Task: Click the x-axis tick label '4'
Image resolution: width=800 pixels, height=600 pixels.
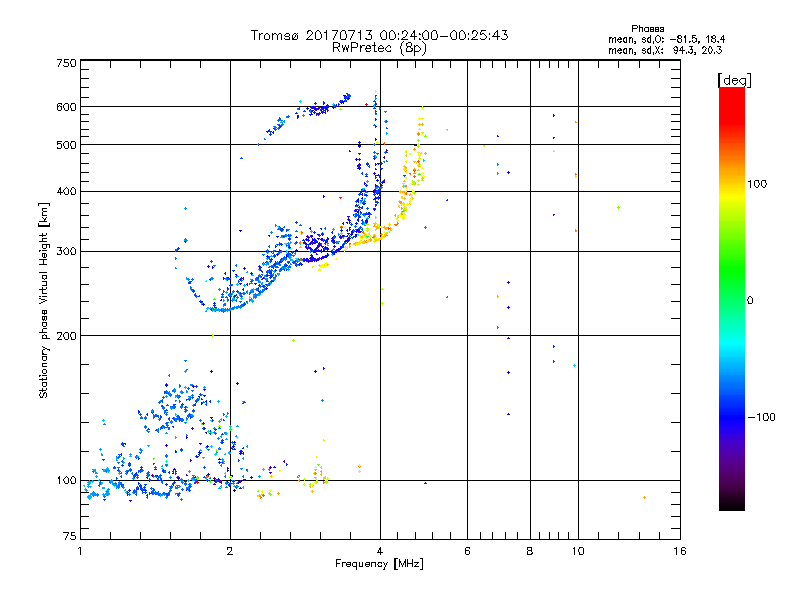Action: point(380,551)
